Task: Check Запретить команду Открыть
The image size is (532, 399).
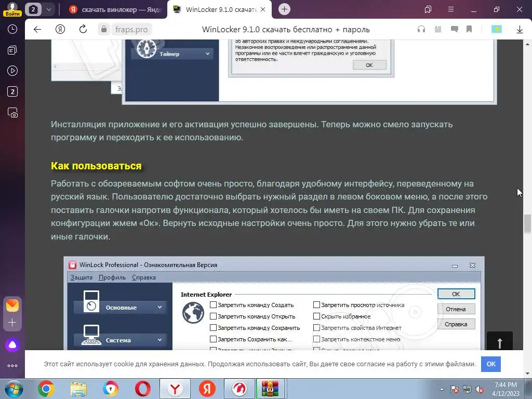Action: [x=213, y=316]
